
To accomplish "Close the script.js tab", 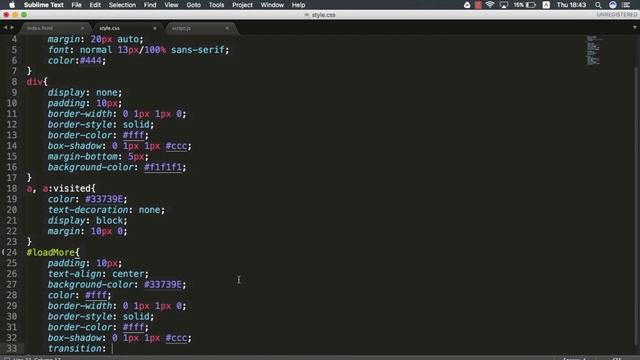I will [x=227, y=28].
